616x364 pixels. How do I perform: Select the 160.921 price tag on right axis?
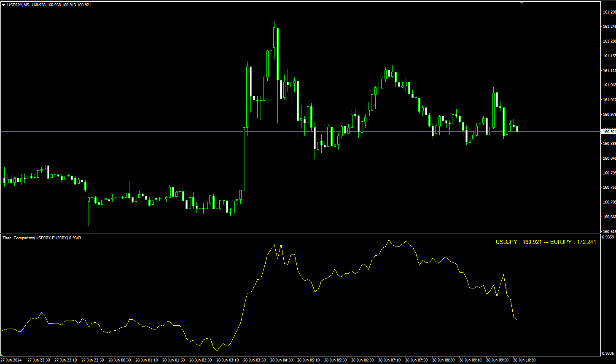coord(608,131)
